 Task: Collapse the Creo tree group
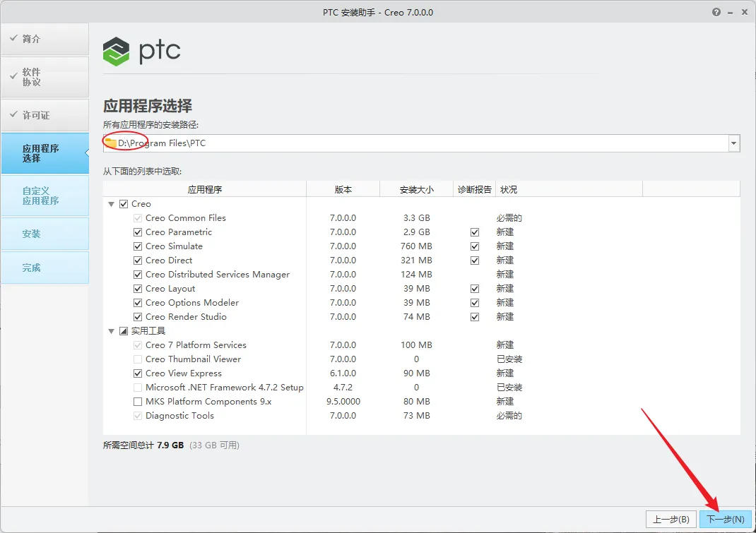click(x=112, y=204)
